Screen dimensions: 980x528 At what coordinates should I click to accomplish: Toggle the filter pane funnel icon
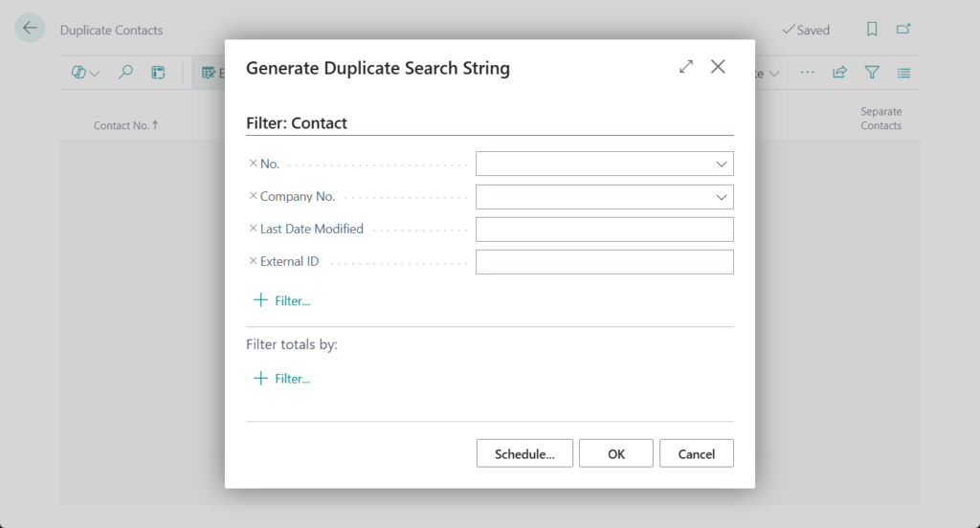click(872, 73)
